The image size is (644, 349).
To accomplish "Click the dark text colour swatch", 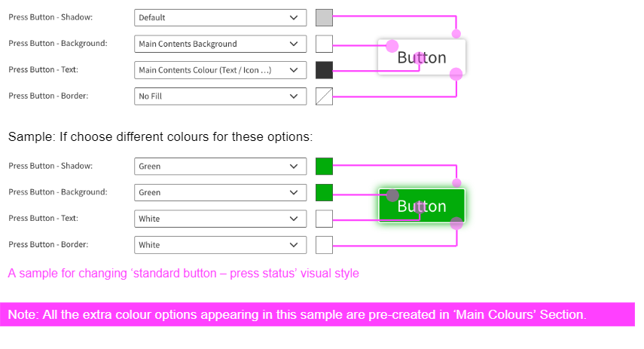I will coord(324,70).
